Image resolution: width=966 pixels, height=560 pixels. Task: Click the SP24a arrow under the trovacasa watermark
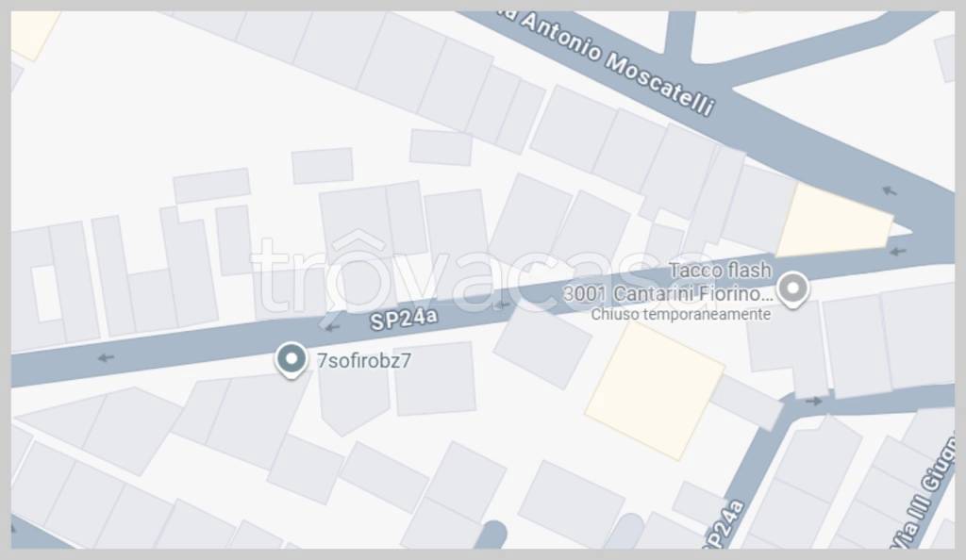coord(502,305)
